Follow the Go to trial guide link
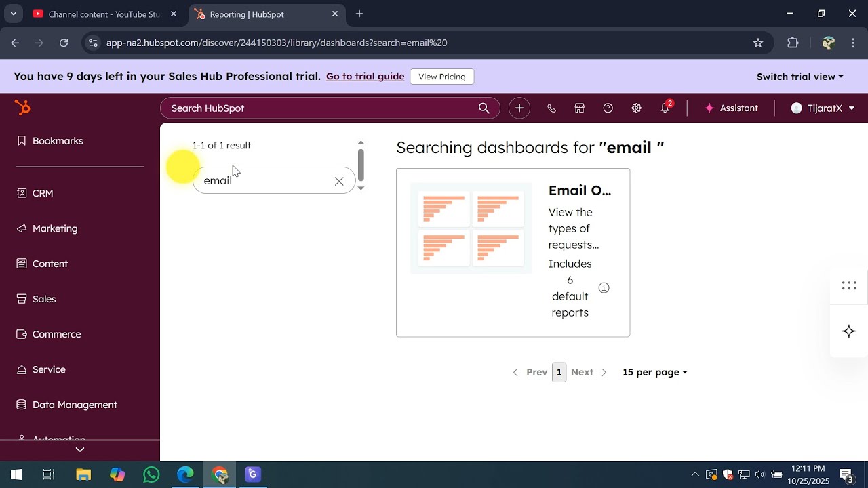The height and width of the screenshot is (488, 868). pyautogui.click(x=365, y=77)
